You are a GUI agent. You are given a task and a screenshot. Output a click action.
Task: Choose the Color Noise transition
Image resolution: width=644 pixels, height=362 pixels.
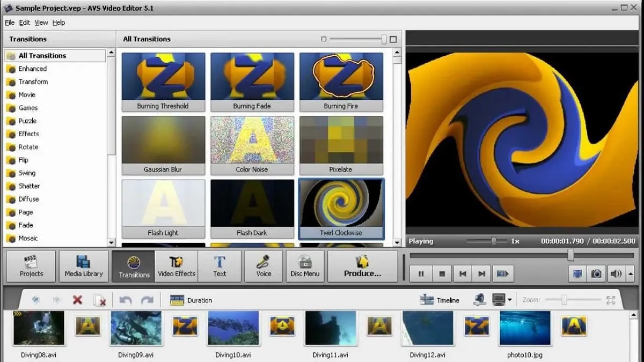click(252, 145)
